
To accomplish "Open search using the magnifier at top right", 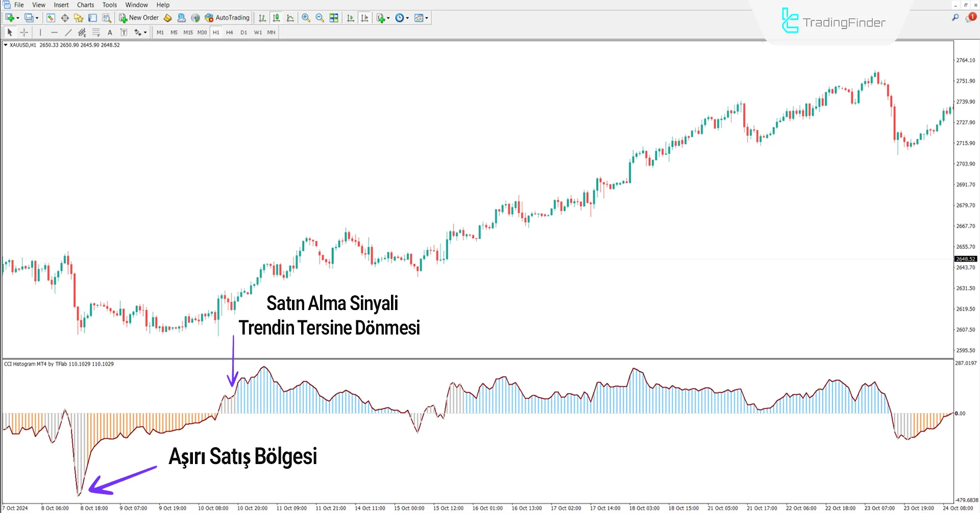I will coord(955,16).
